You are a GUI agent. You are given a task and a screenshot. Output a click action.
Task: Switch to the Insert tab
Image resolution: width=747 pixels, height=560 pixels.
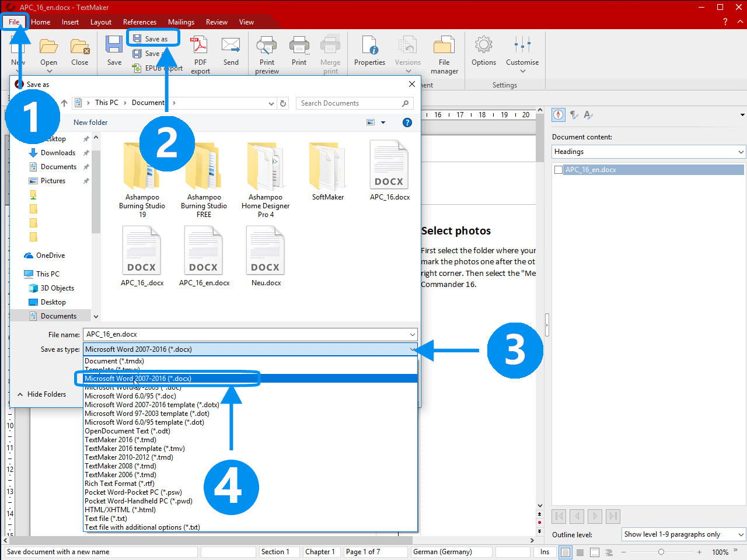tap(70, 22)
